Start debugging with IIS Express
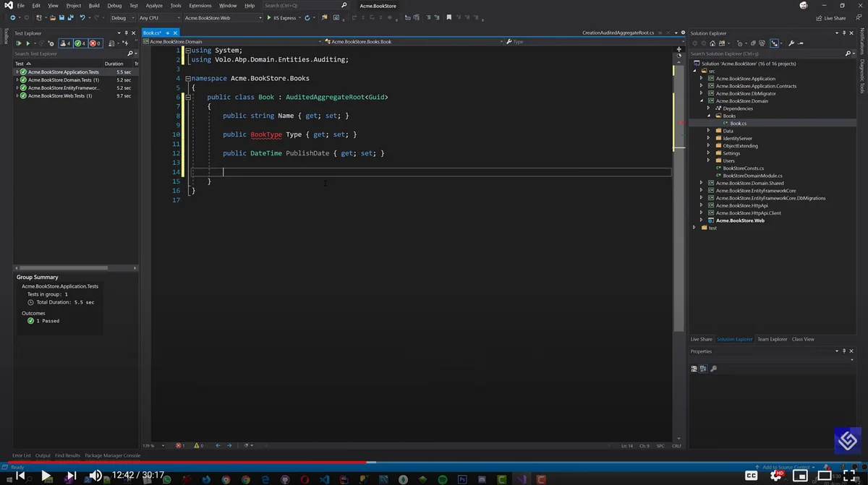This screenshot has height=485, width=868. (x=281, y=17)
